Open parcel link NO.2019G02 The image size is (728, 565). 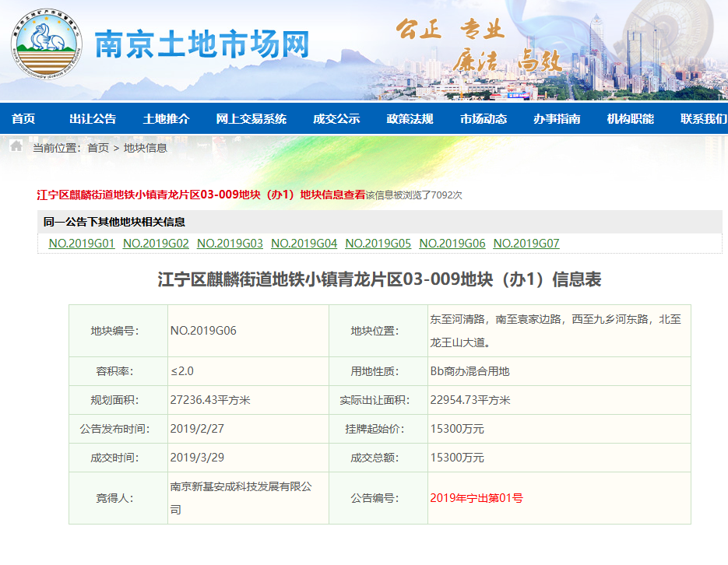(156, 244)
